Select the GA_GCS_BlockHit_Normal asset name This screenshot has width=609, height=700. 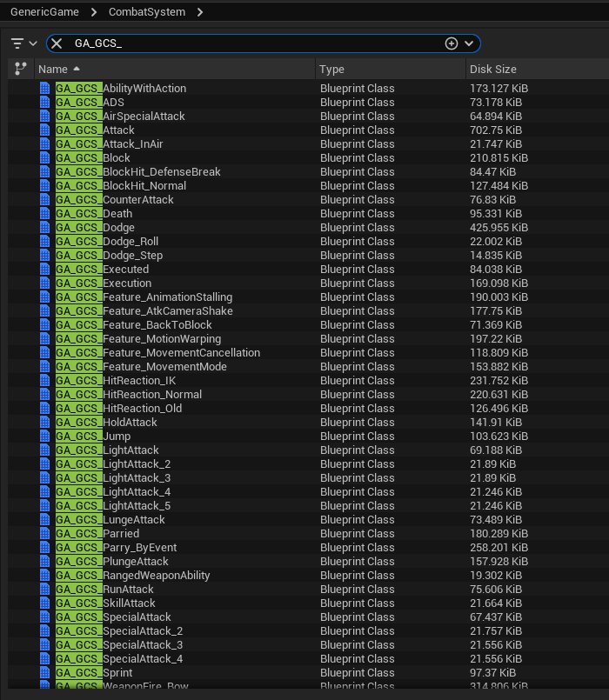[x=121, y=186]
